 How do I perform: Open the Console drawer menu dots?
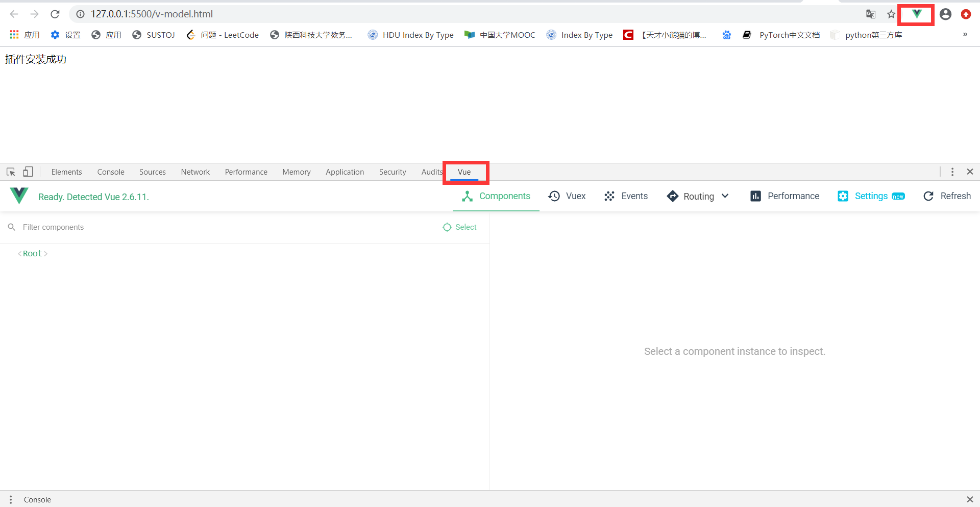pyautogui.click(x=11, y=500)
